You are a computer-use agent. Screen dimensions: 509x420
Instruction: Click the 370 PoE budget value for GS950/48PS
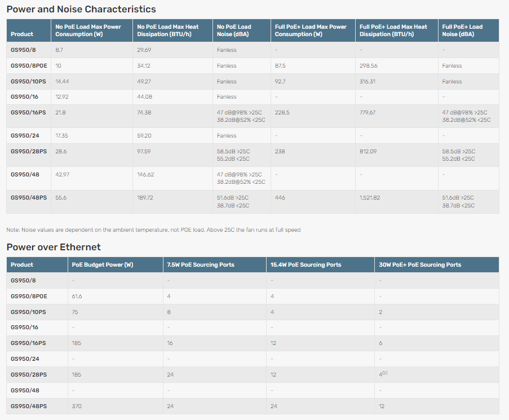[x=77, y=406]
